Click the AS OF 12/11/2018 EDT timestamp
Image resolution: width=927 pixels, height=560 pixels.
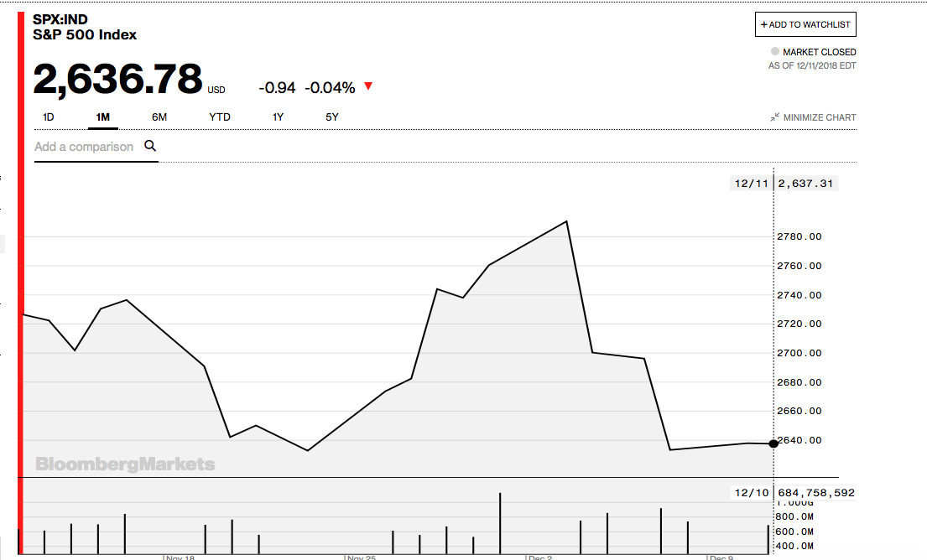pyautogui.click(x=812, y=65)
